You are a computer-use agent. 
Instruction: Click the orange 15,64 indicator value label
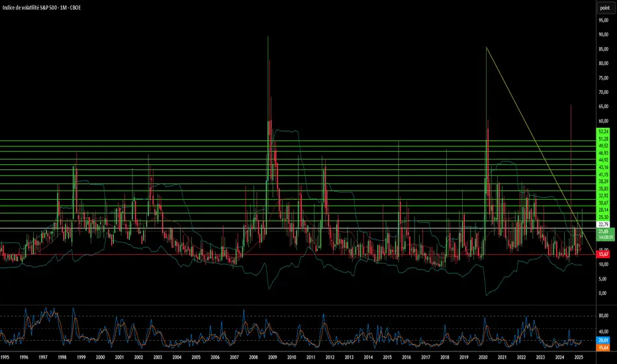click(603, 347)
